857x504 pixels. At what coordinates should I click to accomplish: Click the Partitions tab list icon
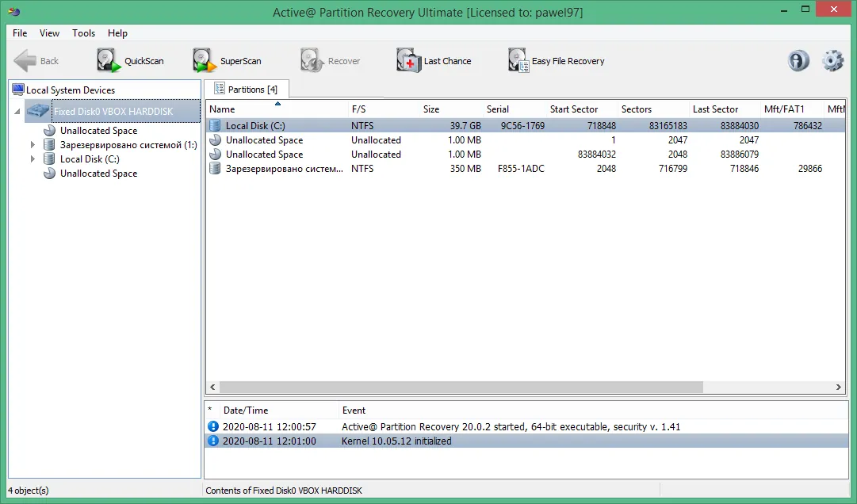(x=220, y=89)
